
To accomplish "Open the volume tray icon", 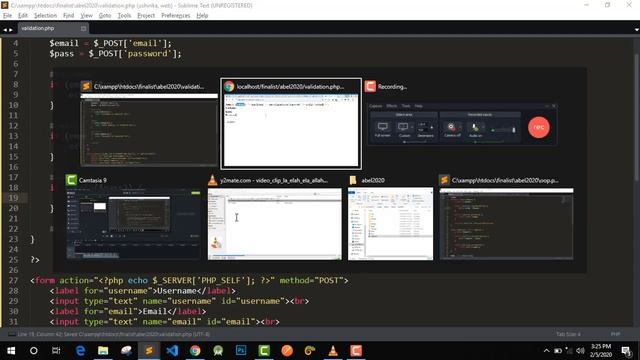I will 580,351.
